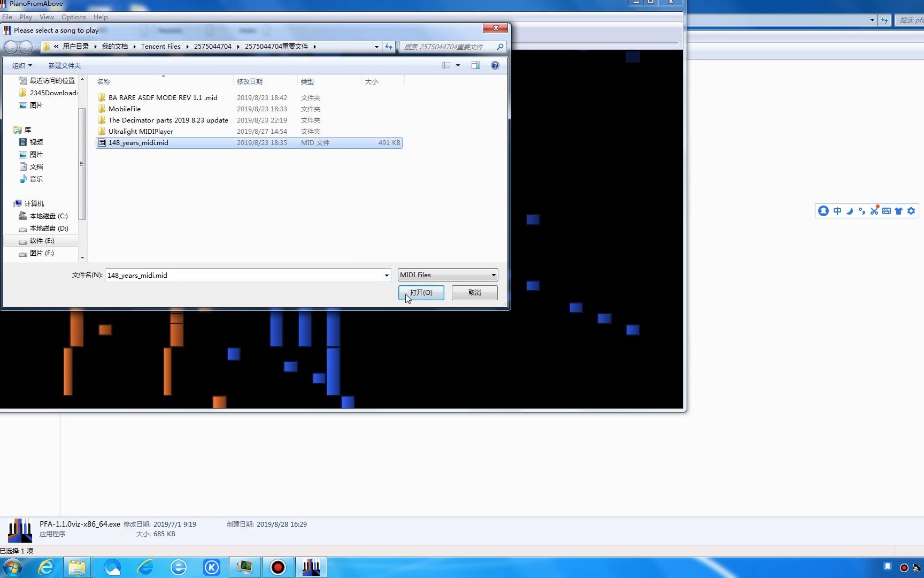
Task: Open the view mode icon in dialog toolbar
Action: point(446,65)
